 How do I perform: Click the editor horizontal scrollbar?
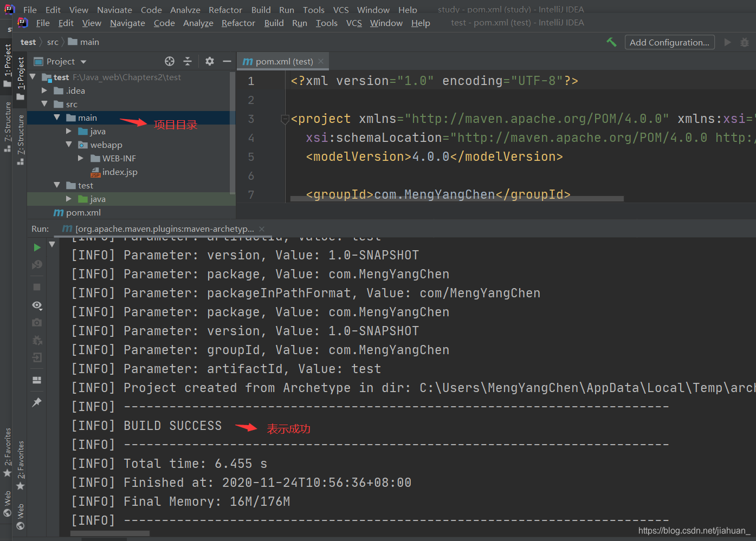point(457,199)
